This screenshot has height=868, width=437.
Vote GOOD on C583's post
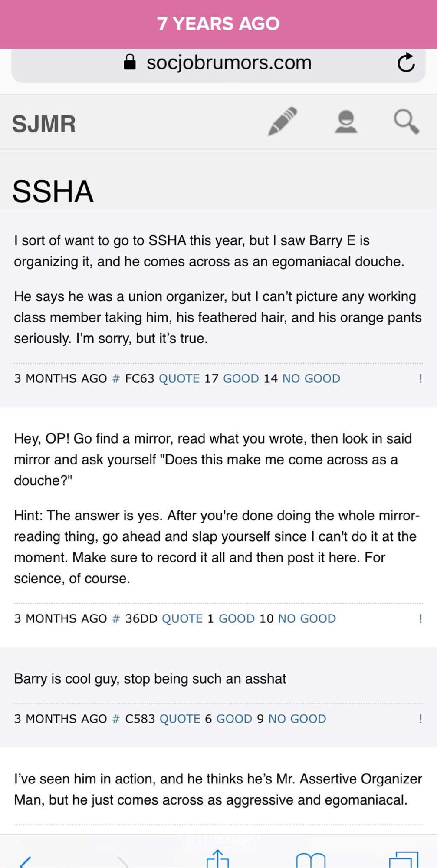234,719
